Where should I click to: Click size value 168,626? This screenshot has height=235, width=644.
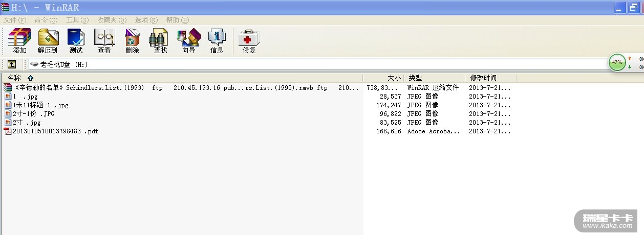click(x=389, y=131)
